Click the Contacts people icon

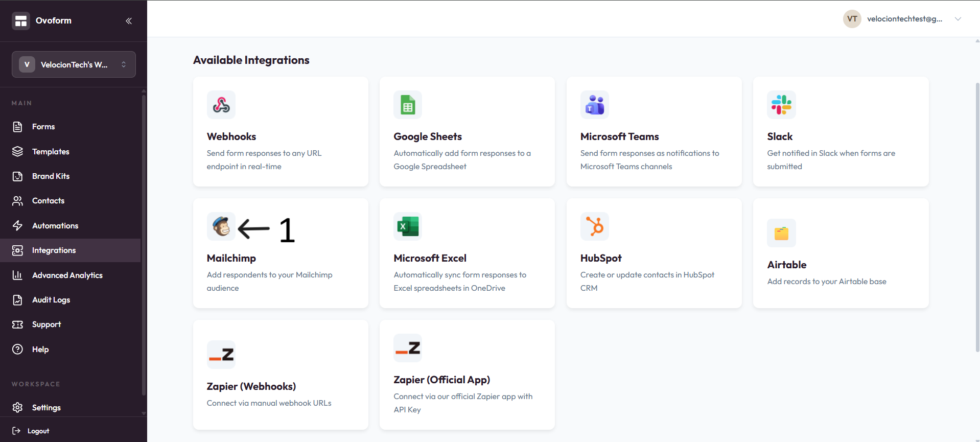click(18, 201)
